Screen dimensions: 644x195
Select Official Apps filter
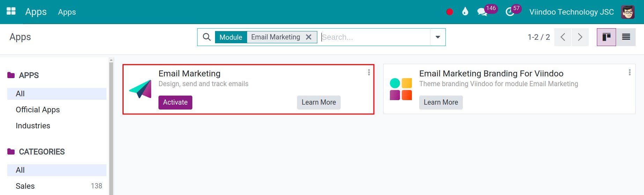[57, 110]
